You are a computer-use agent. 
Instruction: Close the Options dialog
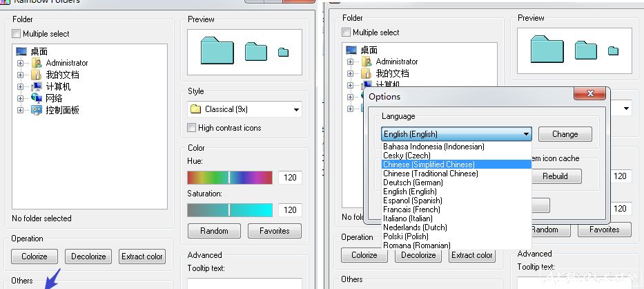pyautogui.click(x=589, y=93)
